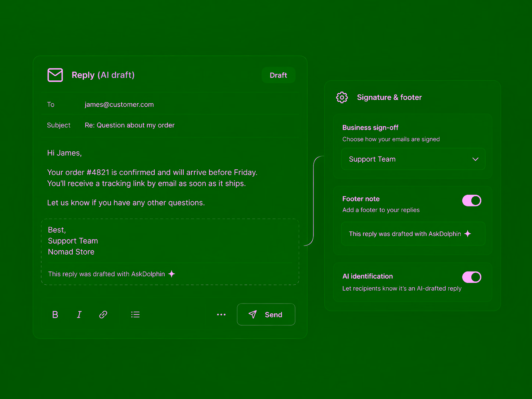Click the 'tracking link by email' sentence

pyautogui.click(x=146, y=183)
